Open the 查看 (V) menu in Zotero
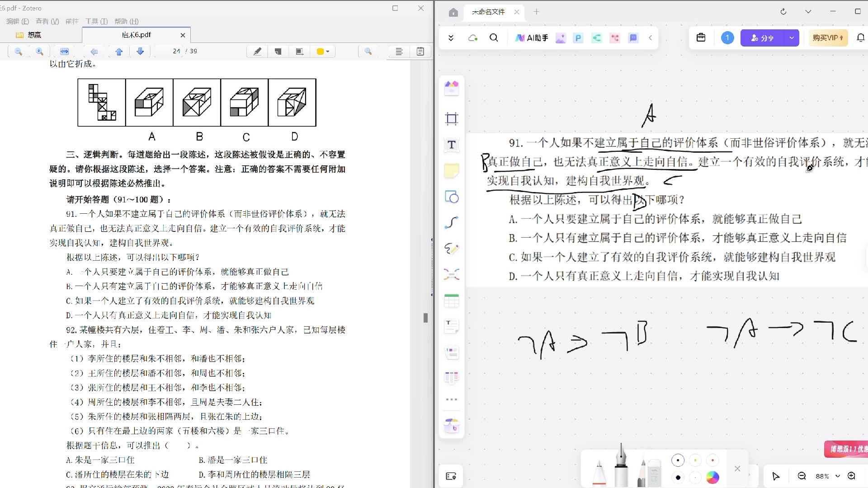Screen dimensions: 868x488 (x=47, y=21)
